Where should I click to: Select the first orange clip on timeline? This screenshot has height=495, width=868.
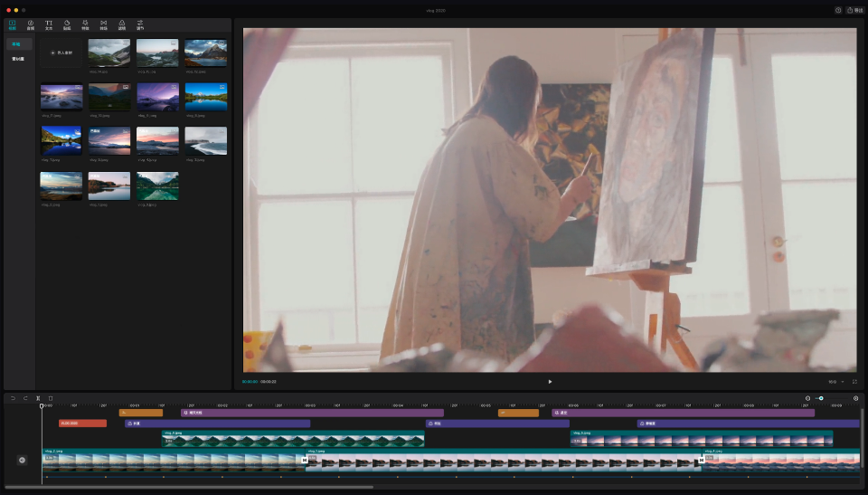(141, 413)
